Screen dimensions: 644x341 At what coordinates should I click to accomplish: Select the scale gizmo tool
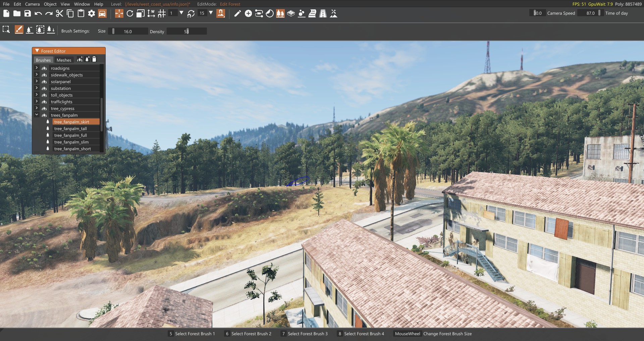click(x=141, y=13)
